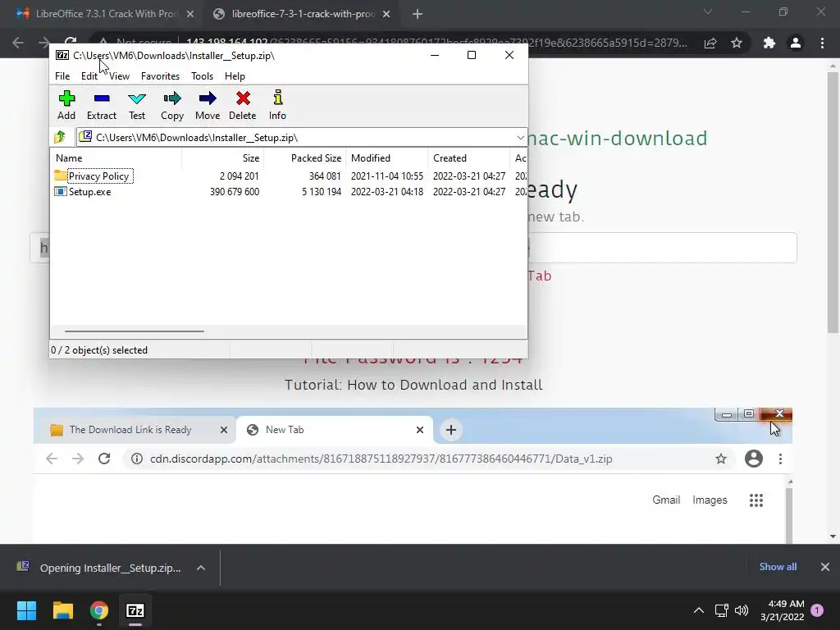
Task: Sort list by Created column
Action: [468, 158]
